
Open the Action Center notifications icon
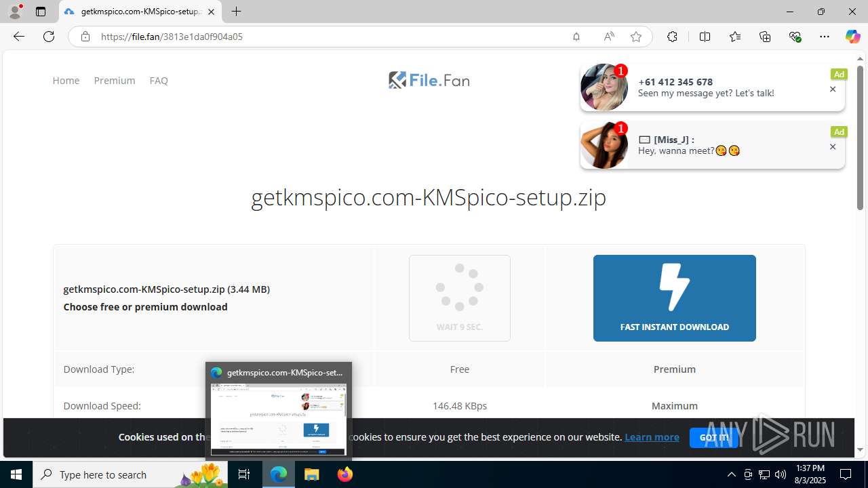click(846, 474)
